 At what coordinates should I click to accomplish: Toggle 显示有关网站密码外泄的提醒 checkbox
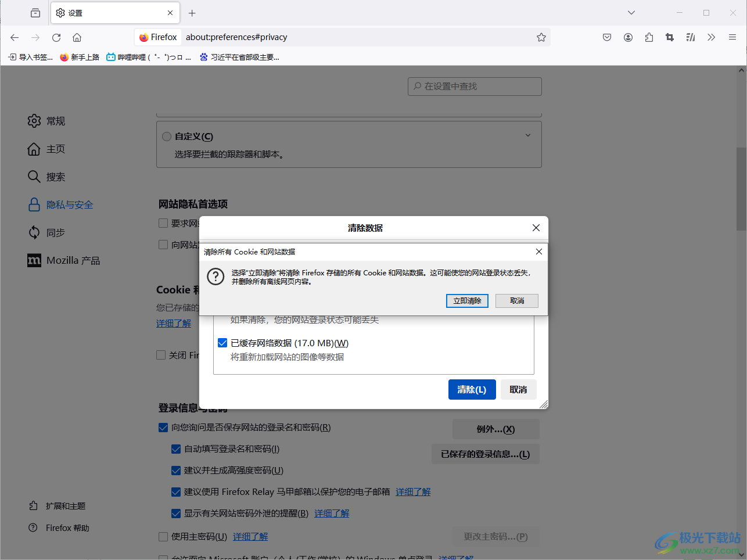[x=176, y=514]
